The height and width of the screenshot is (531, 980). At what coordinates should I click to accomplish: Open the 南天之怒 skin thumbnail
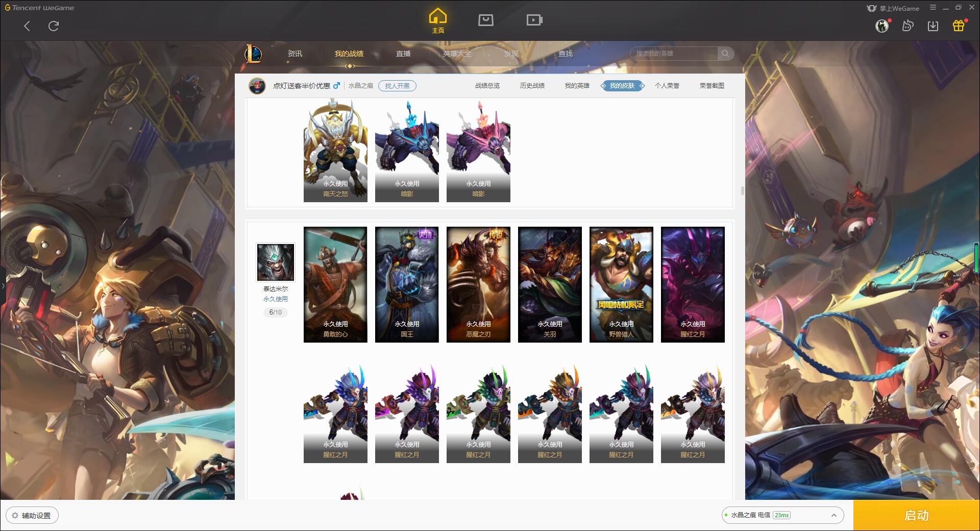[335, 151]
